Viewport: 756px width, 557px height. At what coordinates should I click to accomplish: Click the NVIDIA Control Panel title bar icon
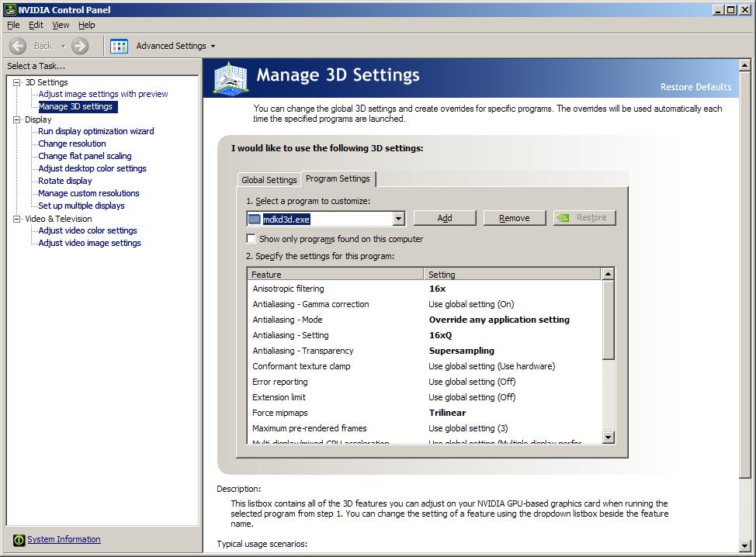point(10,9)
